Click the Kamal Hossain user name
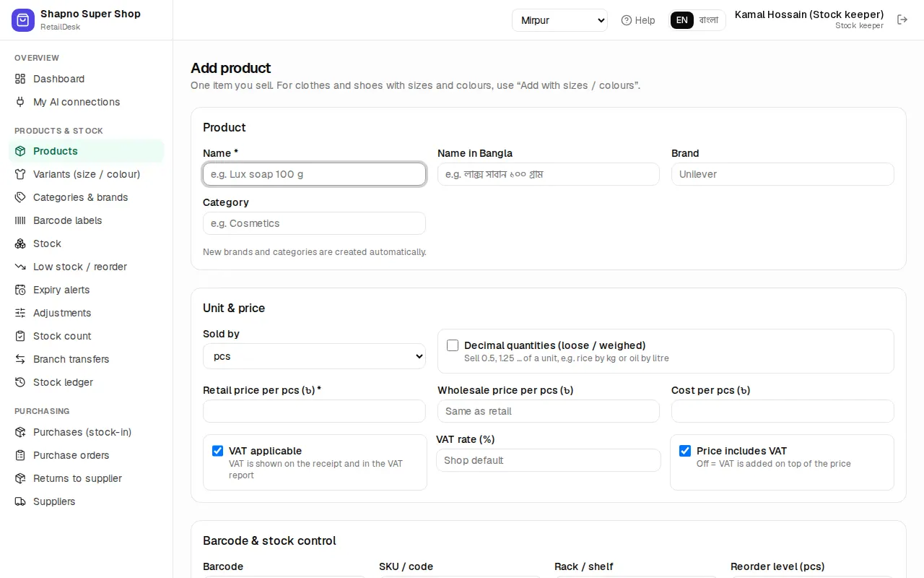The width and height of the screenshot is (924, 578). point(809,14)
